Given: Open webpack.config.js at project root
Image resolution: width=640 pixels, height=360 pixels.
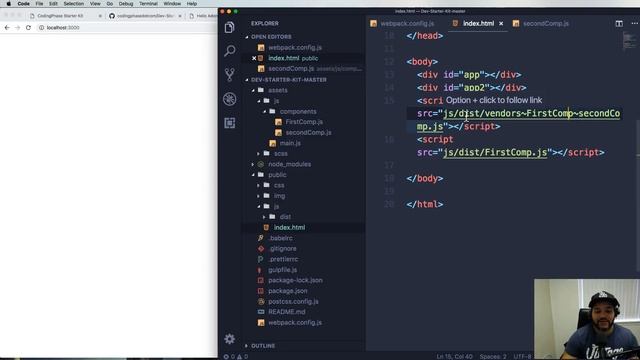Looking at the screenshot, I should [x=295, y=322].
